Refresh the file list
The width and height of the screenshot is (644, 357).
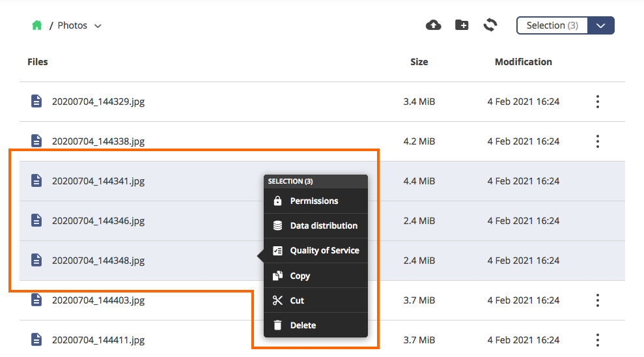coord(490,25)
